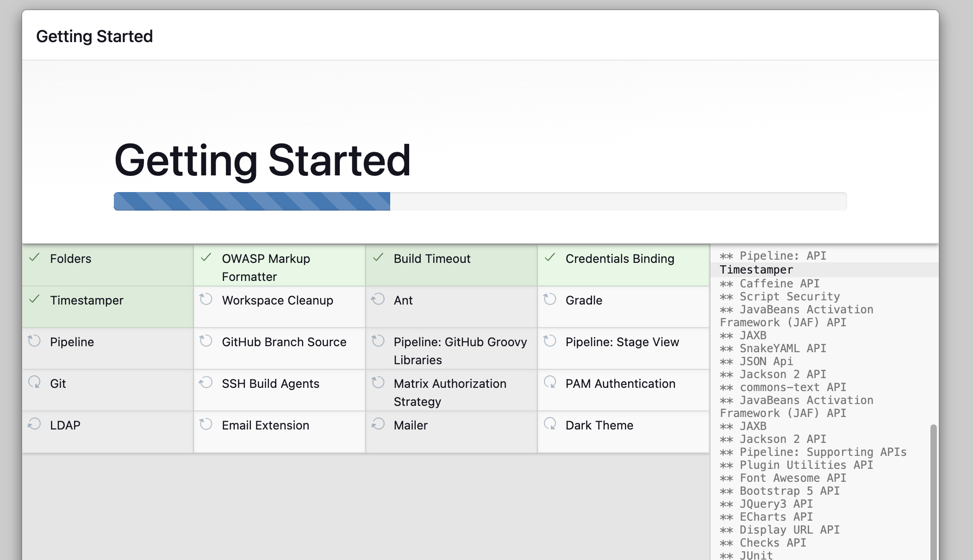The image size is (973, 560).
Task: Click the spinner icon beside Dark Theme
Action: pyautogui.click(x=550, y=424)
